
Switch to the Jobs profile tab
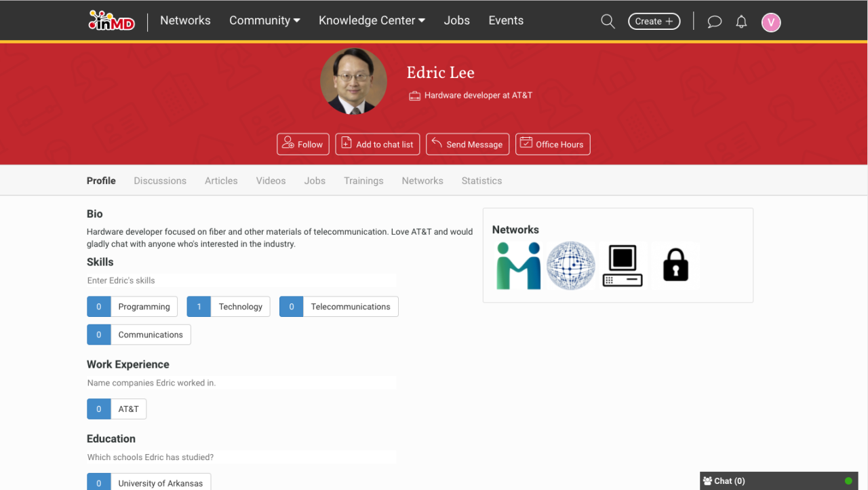[x=315, y=181]
